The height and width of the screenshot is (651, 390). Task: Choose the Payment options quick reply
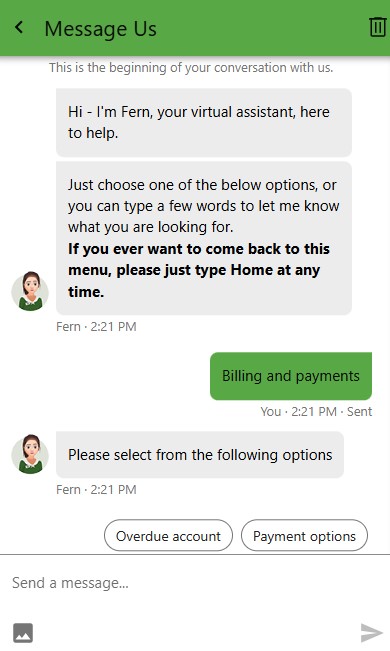304,536
